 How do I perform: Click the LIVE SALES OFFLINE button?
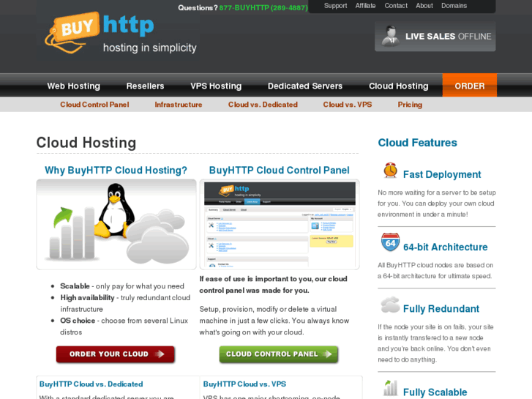435,37
